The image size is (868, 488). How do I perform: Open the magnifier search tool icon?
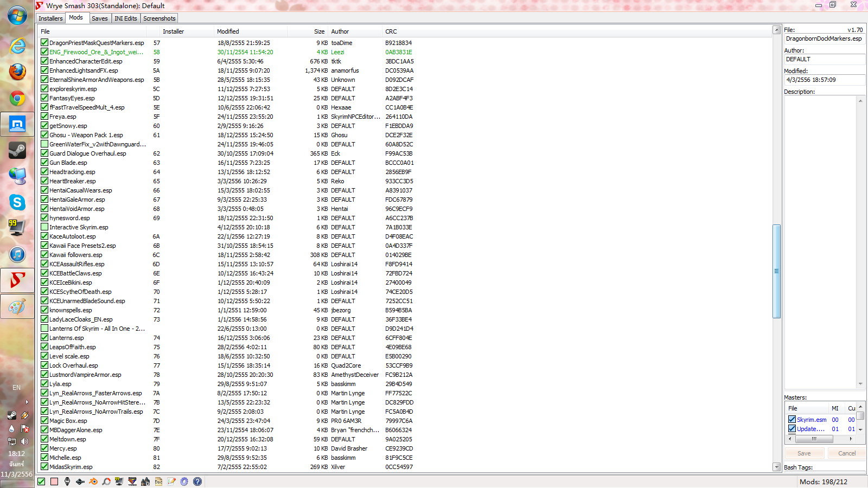click(x=106, y=481)
